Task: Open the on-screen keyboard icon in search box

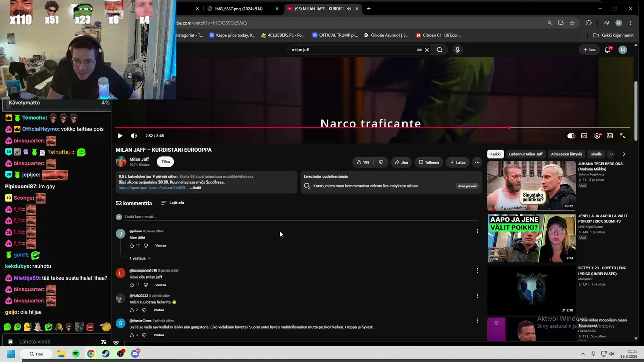Action: (419, 50)
